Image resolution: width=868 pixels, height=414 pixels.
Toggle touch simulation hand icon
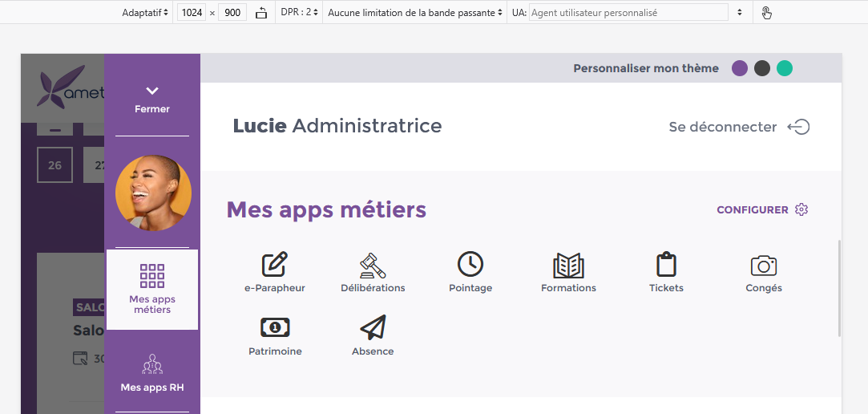point(766,13)
